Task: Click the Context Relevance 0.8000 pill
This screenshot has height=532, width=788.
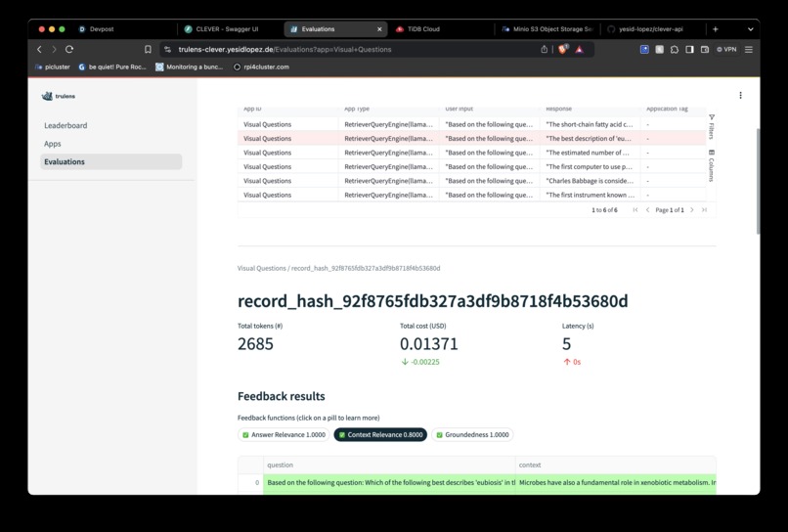Action: pyautogui.click(x=380, y=434)
